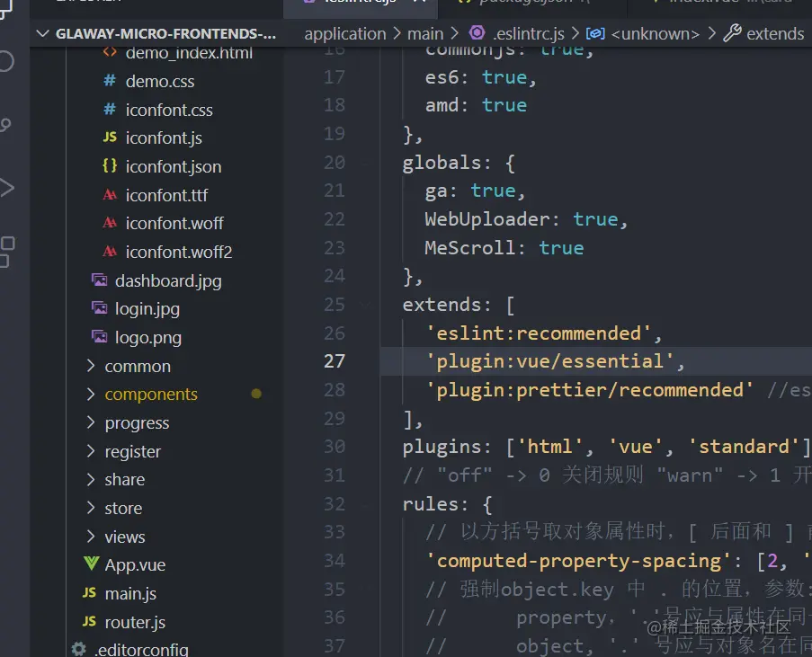Click the JS icon beside main.js
This screenshot has width=812, height=657.
click(89, 592)
